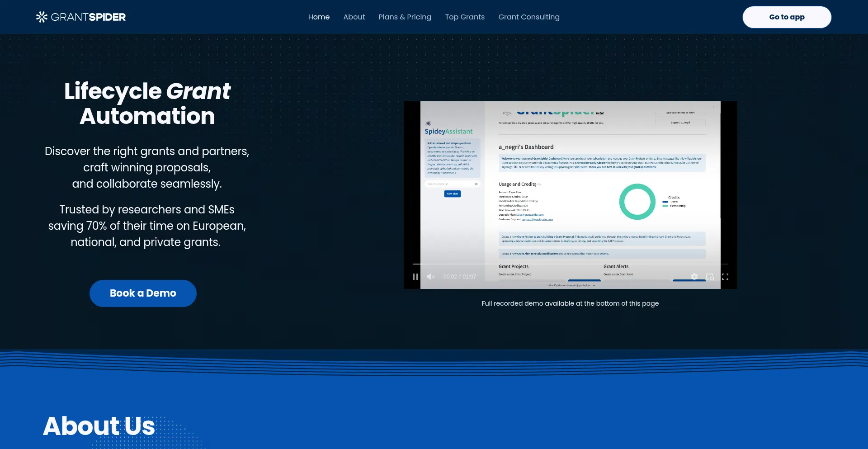Enable picture-in-picture mode for video
Image resolution: width=868 pixels, height=449 pixels.
coord(710,277)
